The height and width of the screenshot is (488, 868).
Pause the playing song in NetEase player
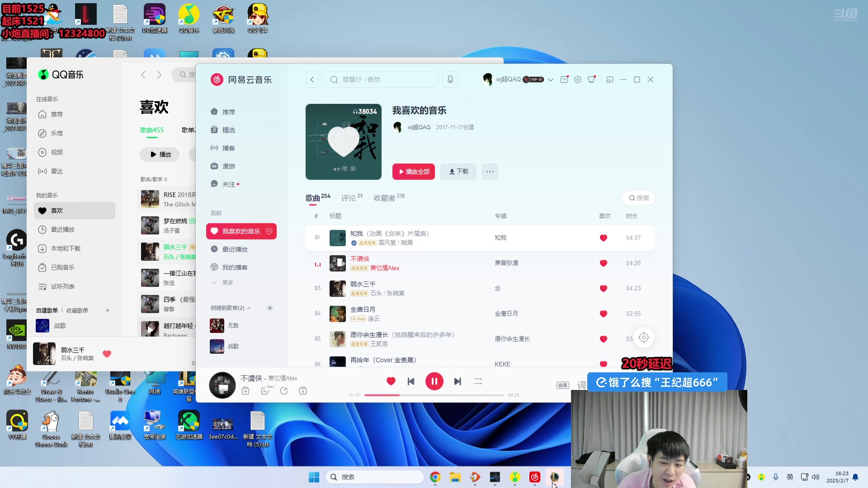click(434, 381)
